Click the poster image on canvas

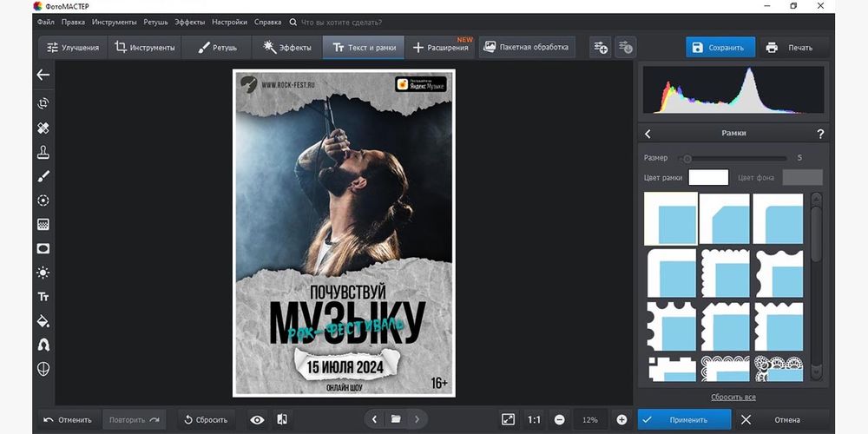tap(344, 233)
